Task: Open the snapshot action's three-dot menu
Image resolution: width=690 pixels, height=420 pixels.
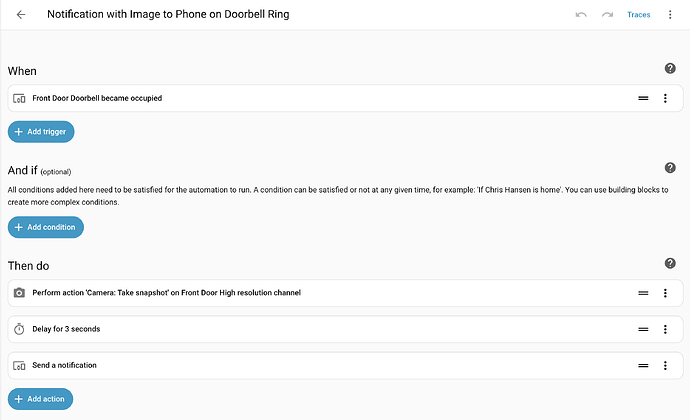Action: pos(665,293)
